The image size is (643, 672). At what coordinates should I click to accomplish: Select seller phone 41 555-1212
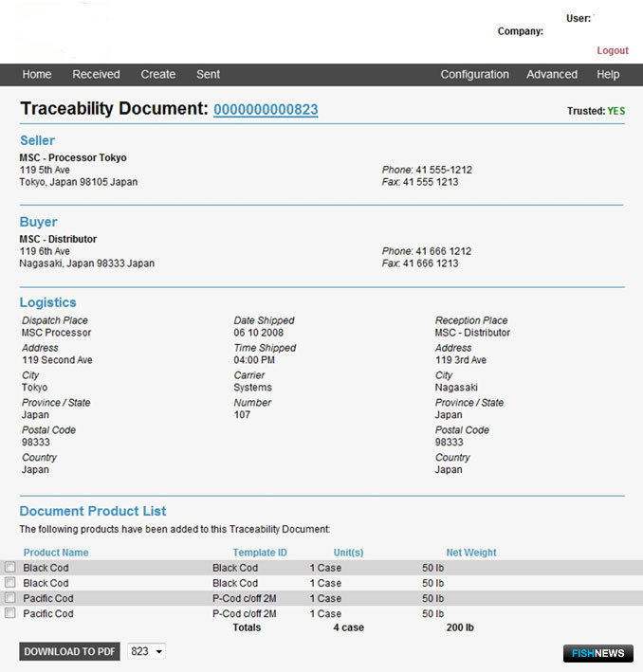444,170
